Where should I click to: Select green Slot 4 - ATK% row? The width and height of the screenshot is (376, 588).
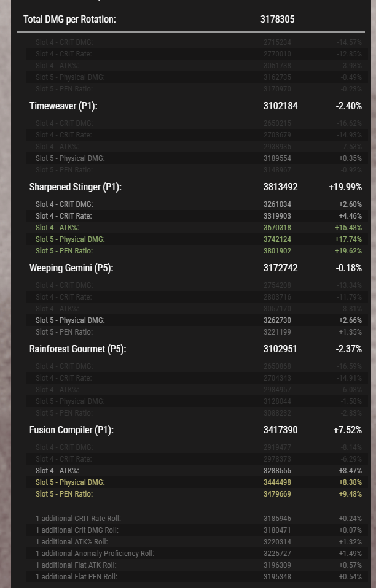[x=197, y=228]
